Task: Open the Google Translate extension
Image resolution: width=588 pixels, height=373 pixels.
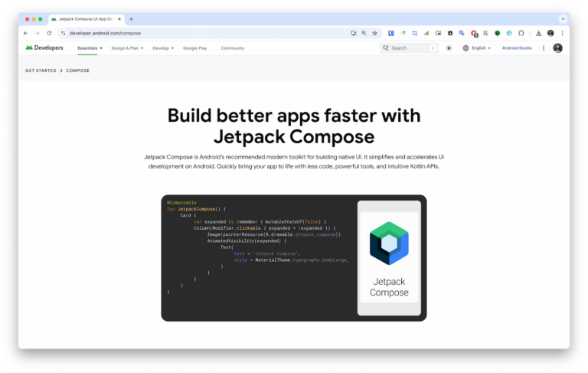Action: 462,33
